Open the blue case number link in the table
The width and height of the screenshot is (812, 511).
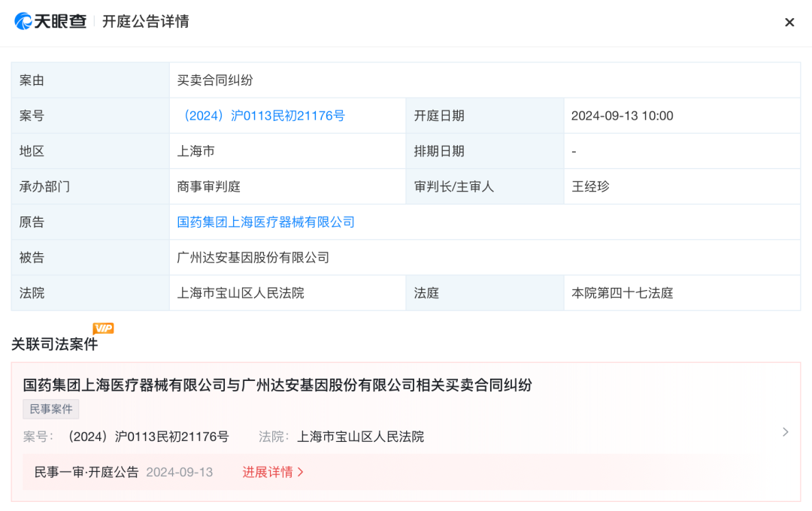coord(261,116)
